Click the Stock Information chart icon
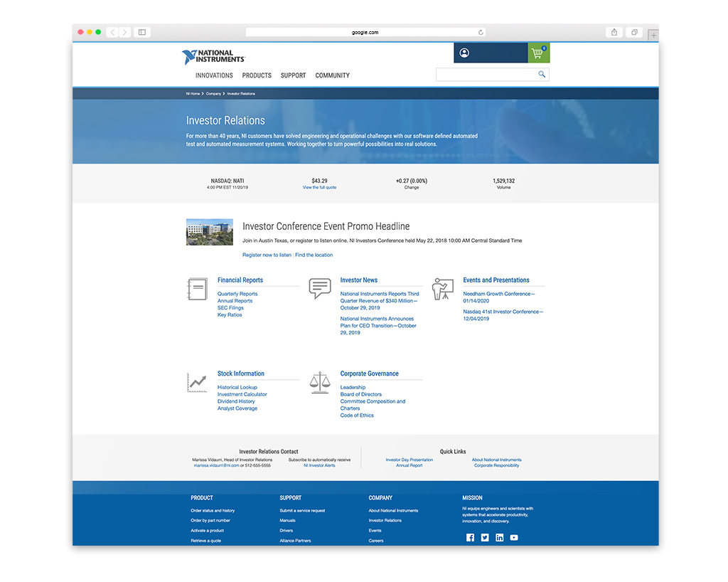The height and width of the screenshot is (582, 728). tap(197, 382)
